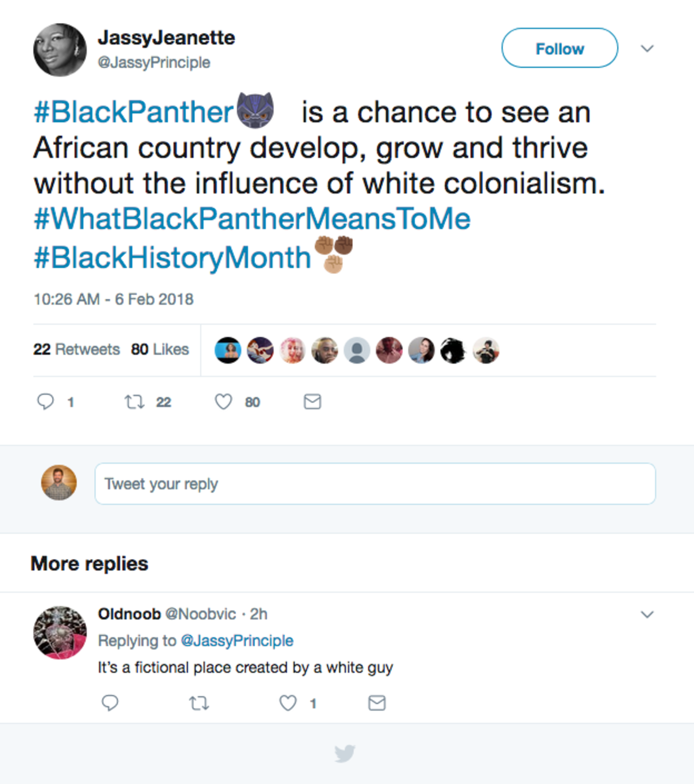Viewport: 694px width, 784px height.
Task: Like JassyJeanette's tweet
Action: (222, 401)
